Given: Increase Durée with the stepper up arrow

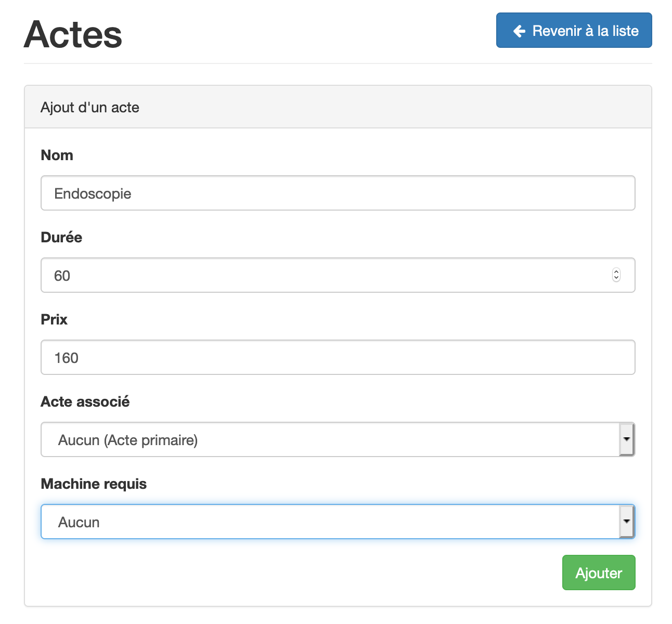Looking at the screenshot, I should pyautogui.click(x=616, y=271).
